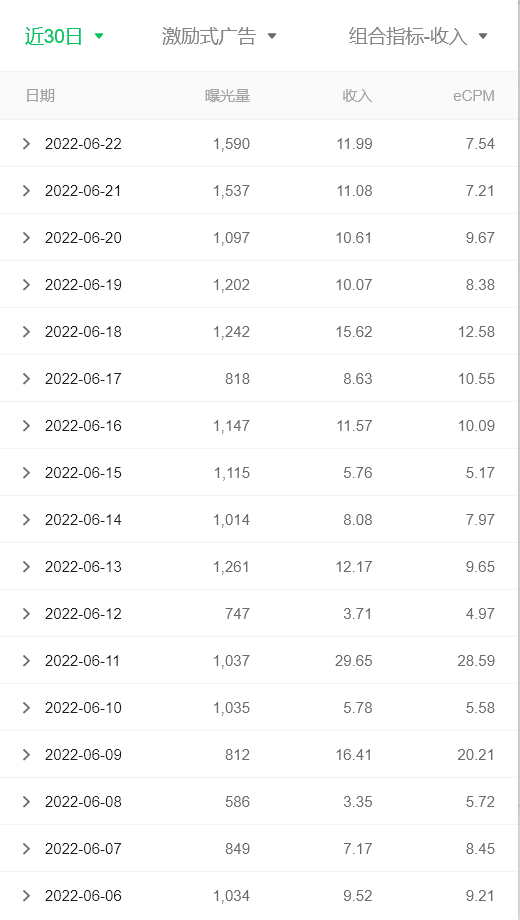Expand the 2022-06-21 row chevron
Viewport: 520px width, 920px height.
[x=26, y=191]
